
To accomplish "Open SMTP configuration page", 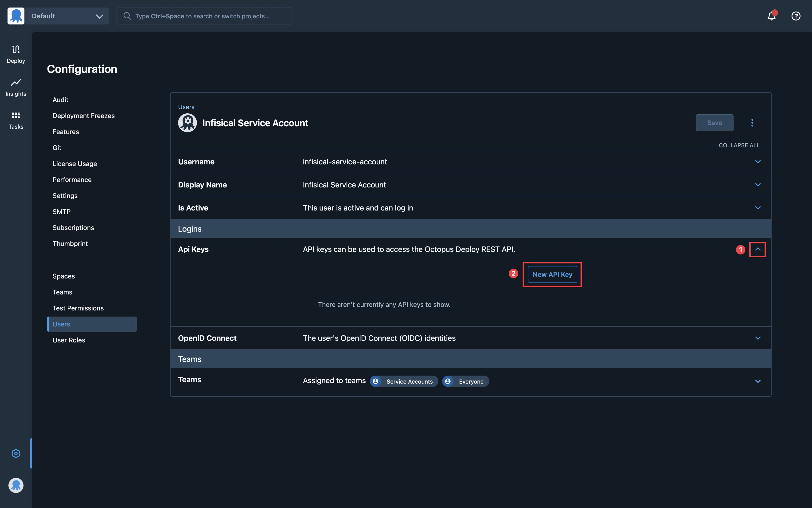I will pos(61,212).
